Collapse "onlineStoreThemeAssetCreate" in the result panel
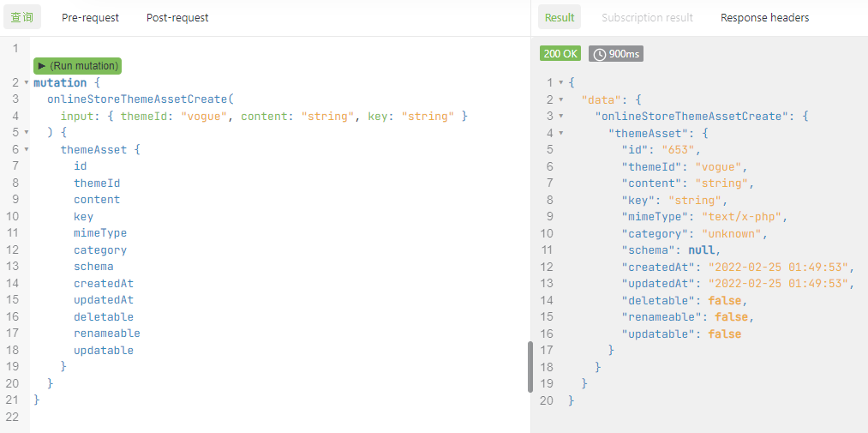The image size is (868, 433). click(560, 117)
